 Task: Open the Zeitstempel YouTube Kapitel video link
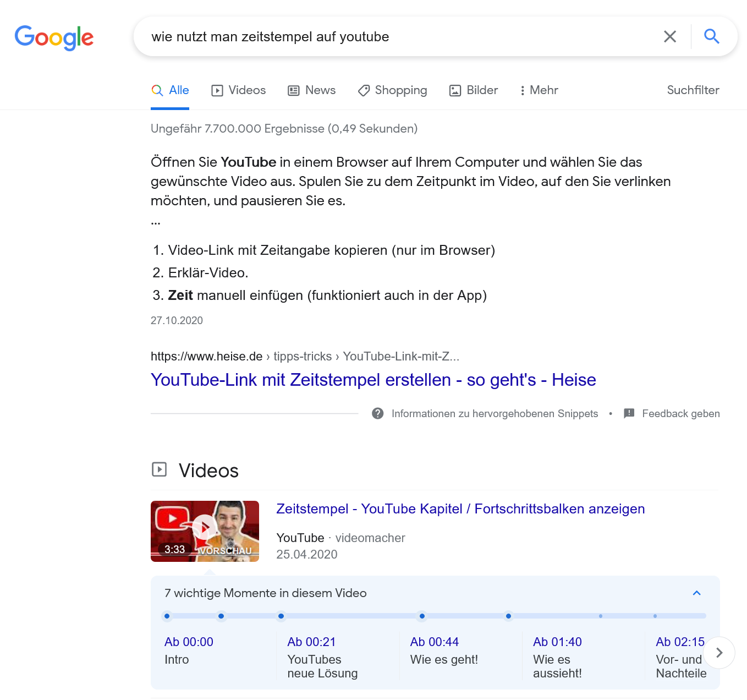pos(460,508)
